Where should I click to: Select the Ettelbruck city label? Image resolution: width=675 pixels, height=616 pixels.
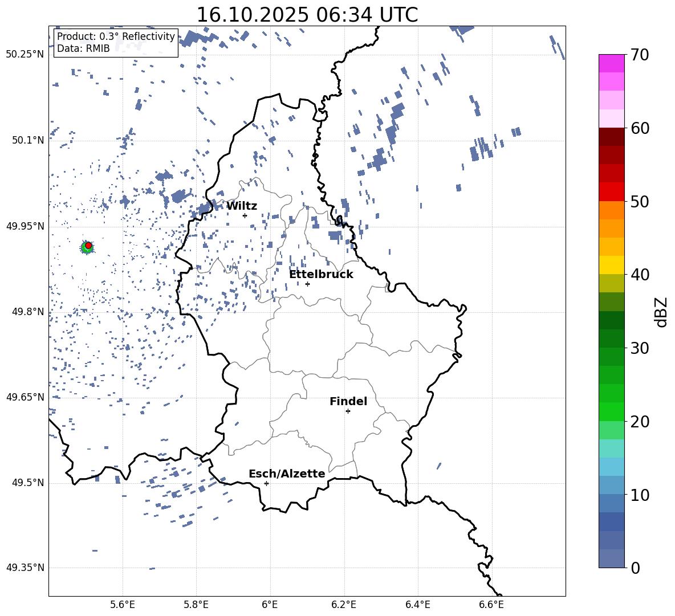321,275
